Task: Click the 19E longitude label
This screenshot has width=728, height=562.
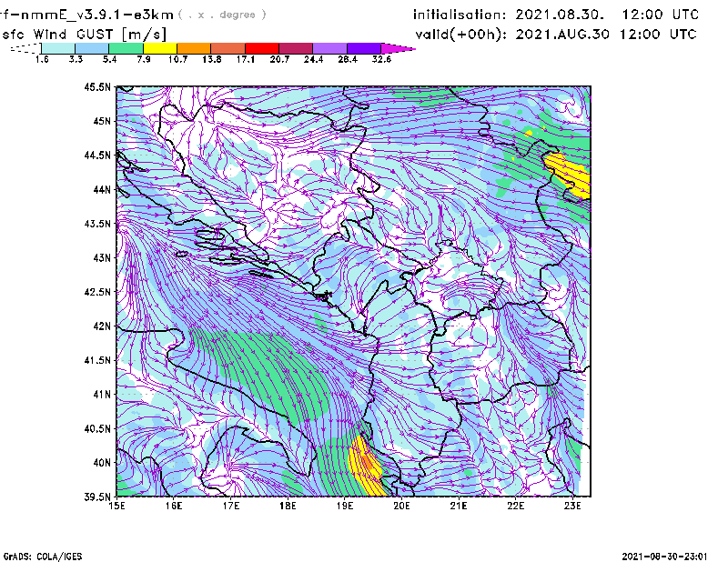Action: point(345,507)
